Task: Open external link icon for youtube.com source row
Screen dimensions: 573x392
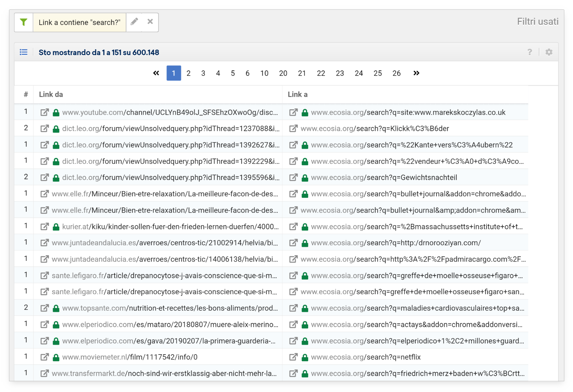Action: pos(44,112)
